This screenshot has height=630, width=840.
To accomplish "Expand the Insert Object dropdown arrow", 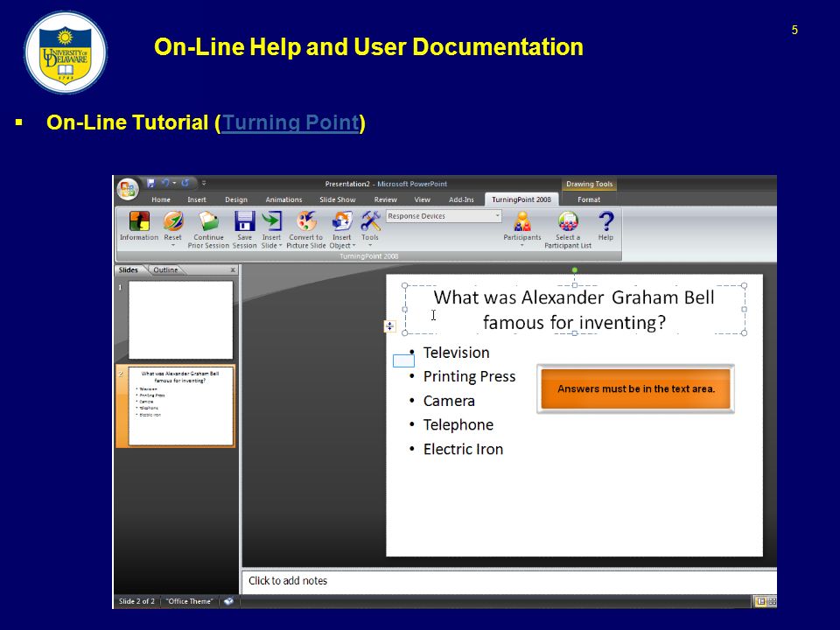I will tap(353, 246).
